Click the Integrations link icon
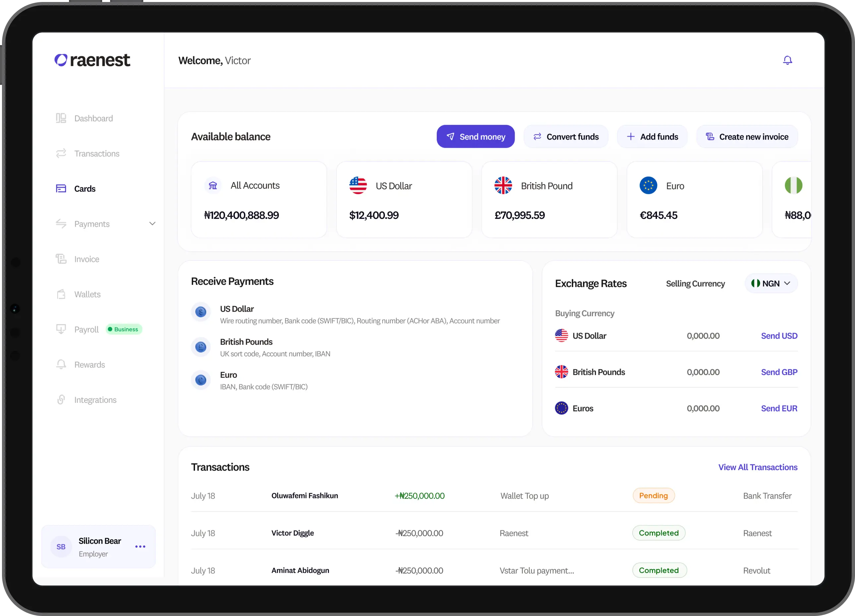The width and height of the screenshot is (855, 616). [61, 400]
